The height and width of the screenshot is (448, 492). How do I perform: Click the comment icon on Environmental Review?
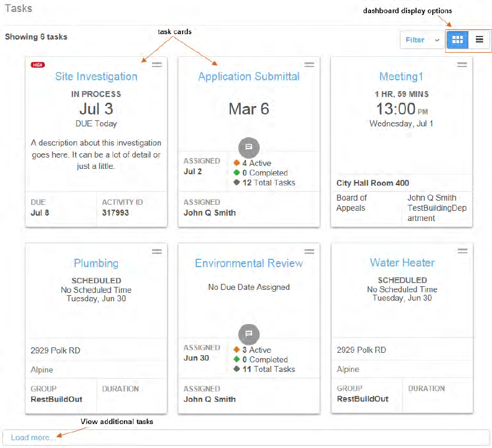click(x=249, y=334)
